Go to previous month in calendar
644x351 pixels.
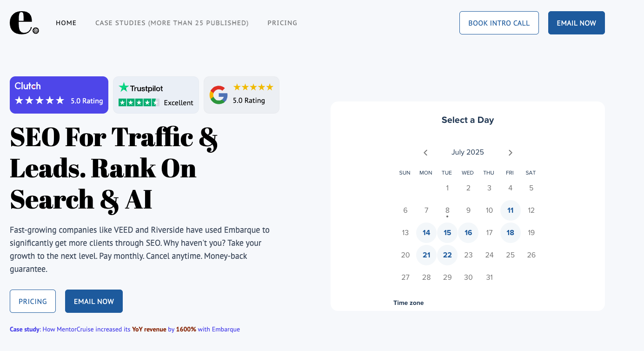point(425,153)
